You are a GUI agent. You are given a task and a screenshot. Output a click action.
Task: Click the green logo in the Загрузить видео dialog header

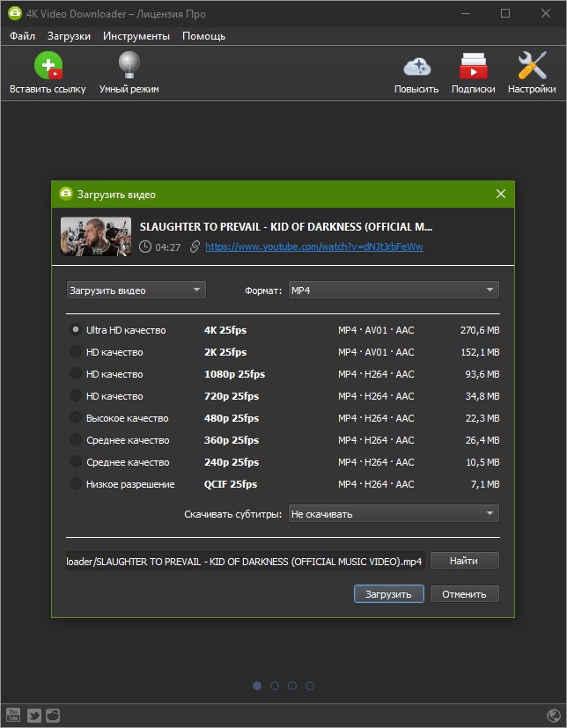click(x=66, y=194)
